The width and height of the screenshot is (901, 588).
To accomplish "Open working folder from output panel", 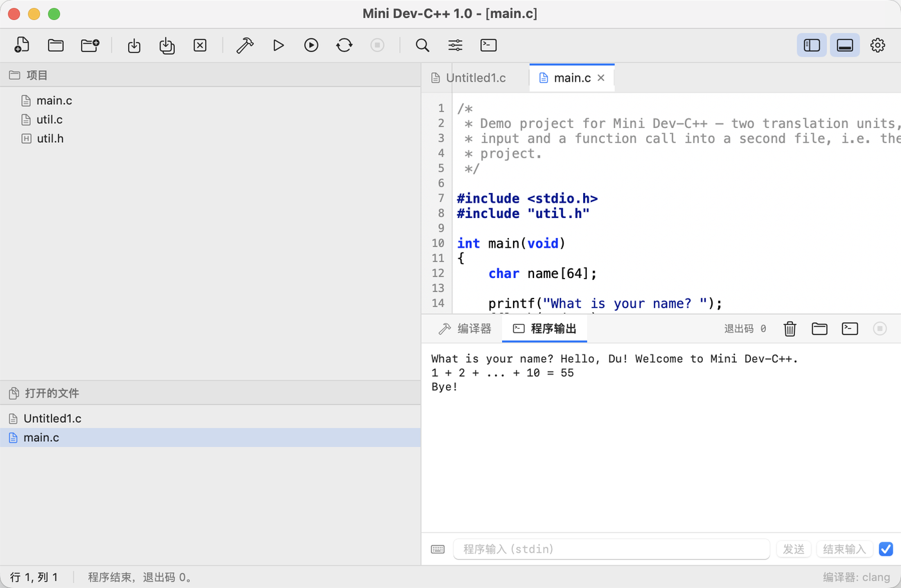I will coord(819,329).
